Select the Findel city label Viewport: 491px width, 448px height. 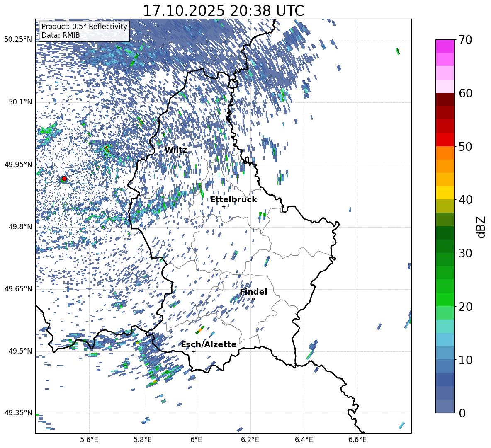coord(253,292)
